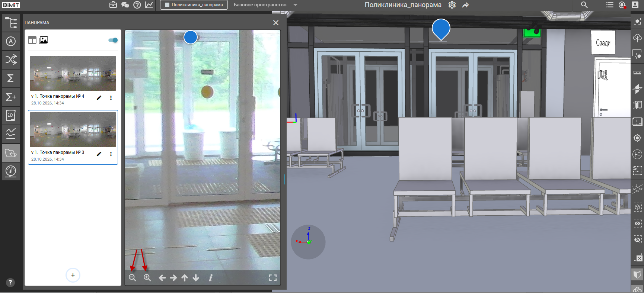The height and width of the screenshot is (293, 644).
Task: Open Точка панорамы № 4 thumbnail
Action: [73, 73]
